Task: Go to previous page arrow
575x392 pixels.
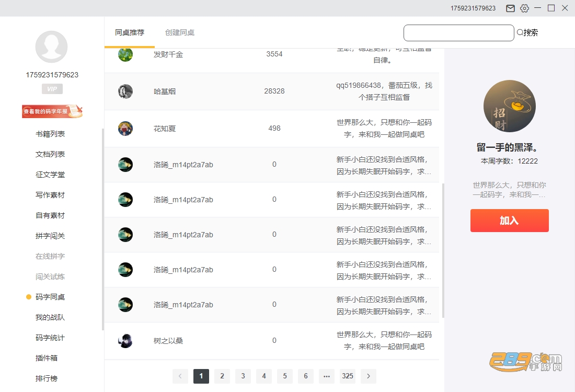Action: tap(180, 376)
